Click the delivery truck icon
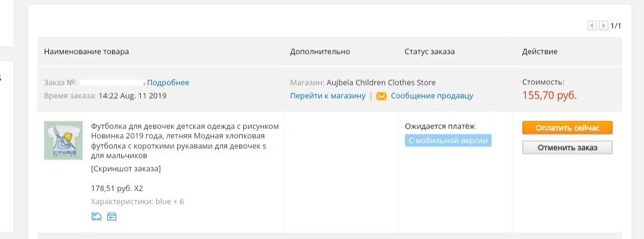This screenshot has width=644, height=239. tap(96, 216)
